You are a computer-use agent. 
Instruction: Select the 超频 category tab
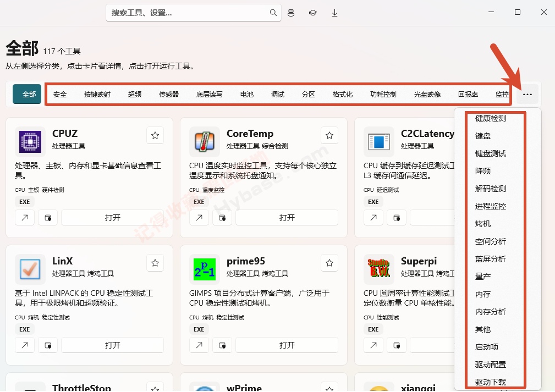coord(135,95)
